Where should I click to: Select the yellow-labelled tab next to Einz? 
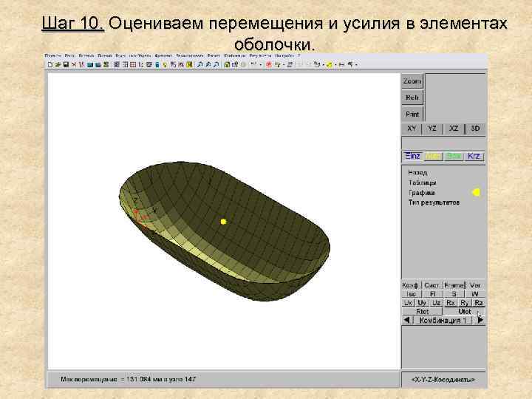click(x=433, y=157)
